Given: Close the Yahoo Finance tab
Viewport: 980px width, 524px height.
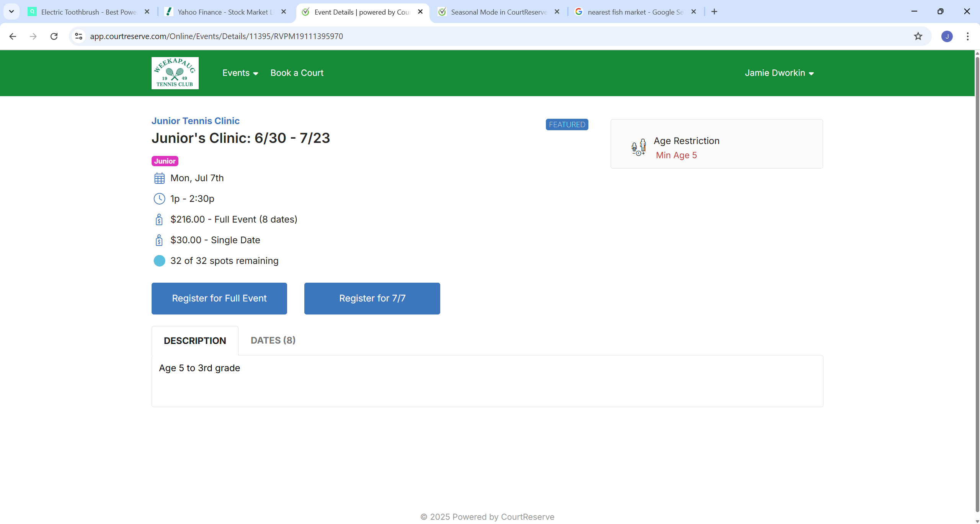Looking at the screenshot, I should 284,12.
